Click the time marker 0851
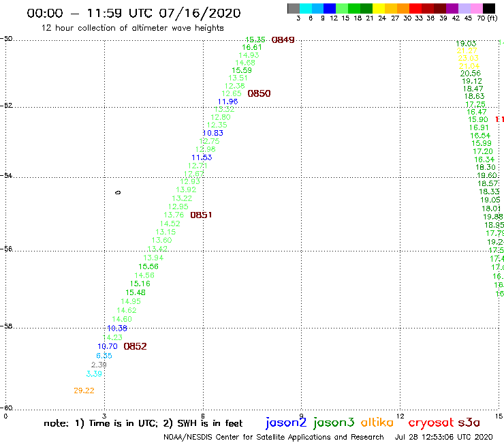This screenshot has width=504, height=443. 201,215
